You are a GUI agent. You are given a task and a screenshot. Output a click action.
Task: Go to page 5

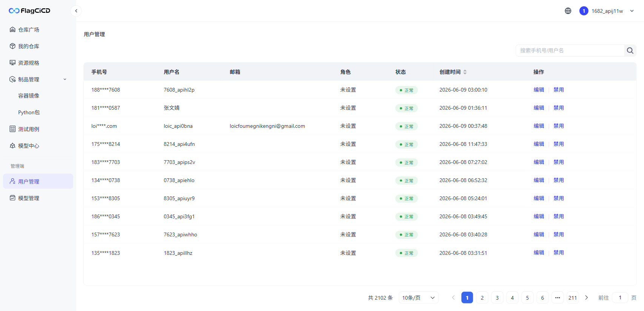click(527, 298)
